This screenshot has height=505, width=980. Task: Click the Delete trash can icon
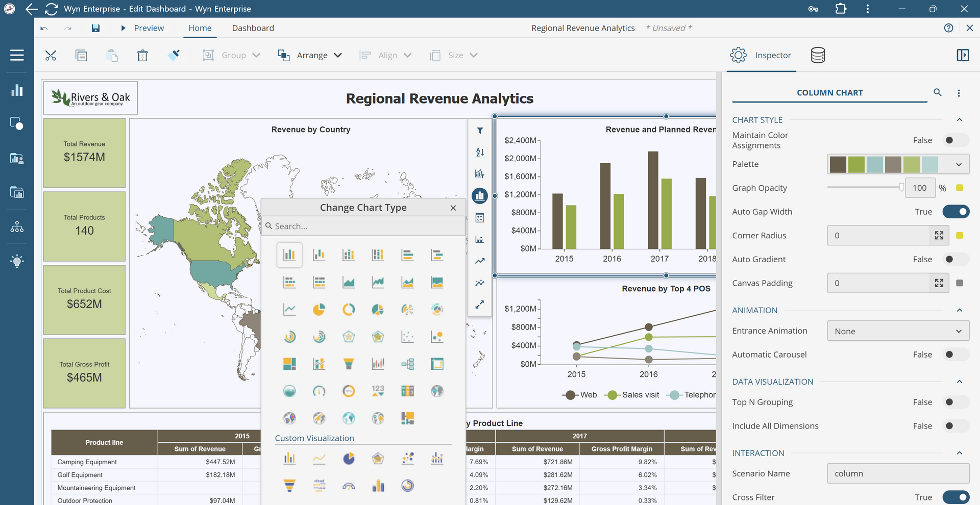coord(142,55)
